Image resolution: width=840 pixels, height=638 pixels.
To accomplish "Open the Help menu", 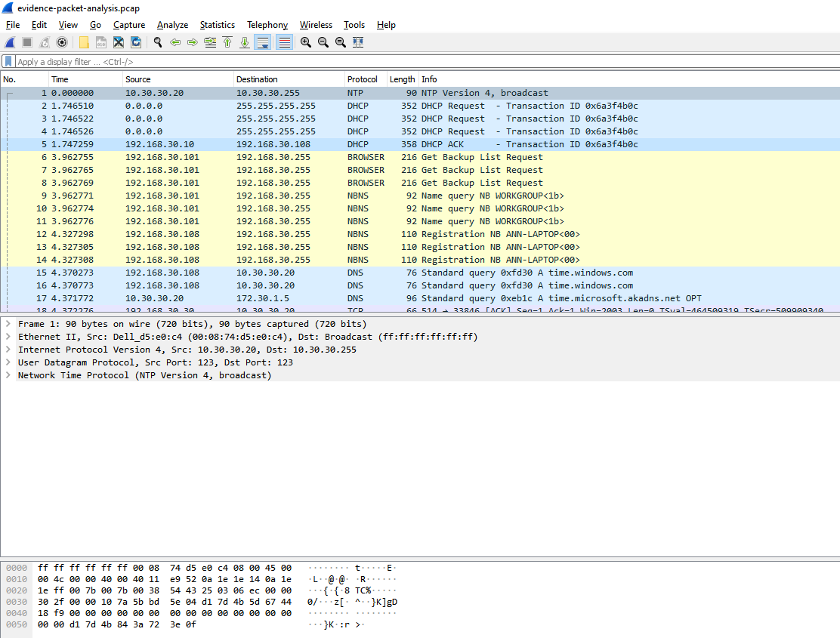I will 386,25.
